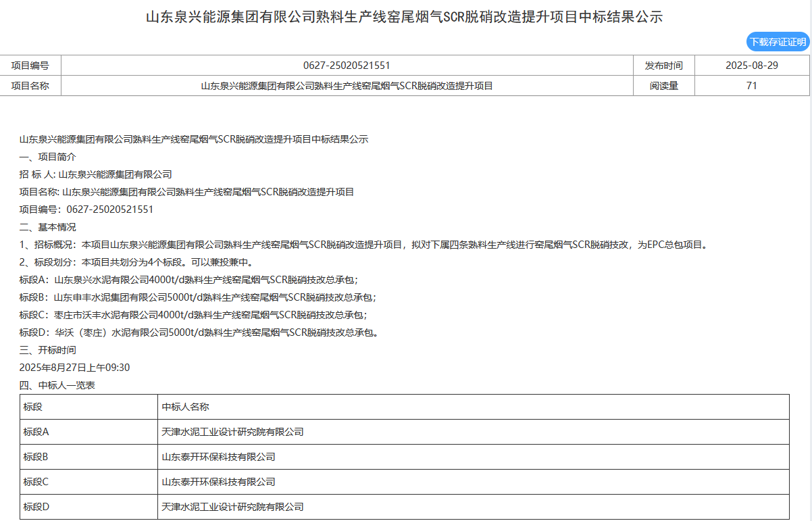The width and height of the screenshot is (812, 521).
Task: Select the body line starting 项目名称:
Action: point(187,192)
